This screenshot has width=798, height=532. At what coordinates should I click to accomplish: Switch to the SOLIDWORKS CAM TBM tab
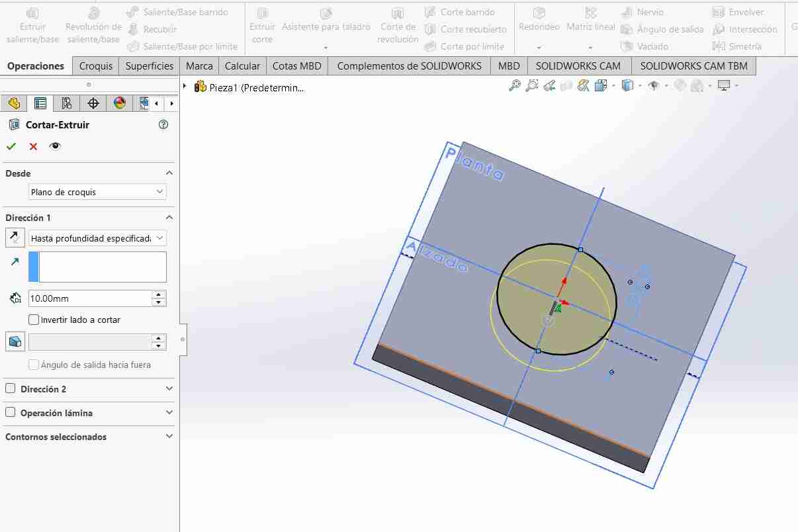[x=694, y=66]
